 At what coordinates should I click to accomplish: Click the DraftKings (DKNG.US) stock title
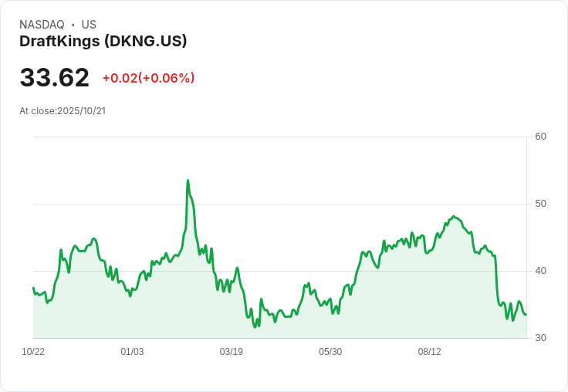(x=103, y=42)
